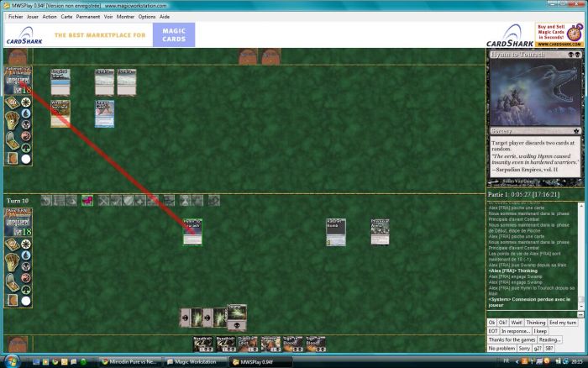Send the 'Thinking' quick chat message
Screen dimensions: 588x368
(536, 323)
